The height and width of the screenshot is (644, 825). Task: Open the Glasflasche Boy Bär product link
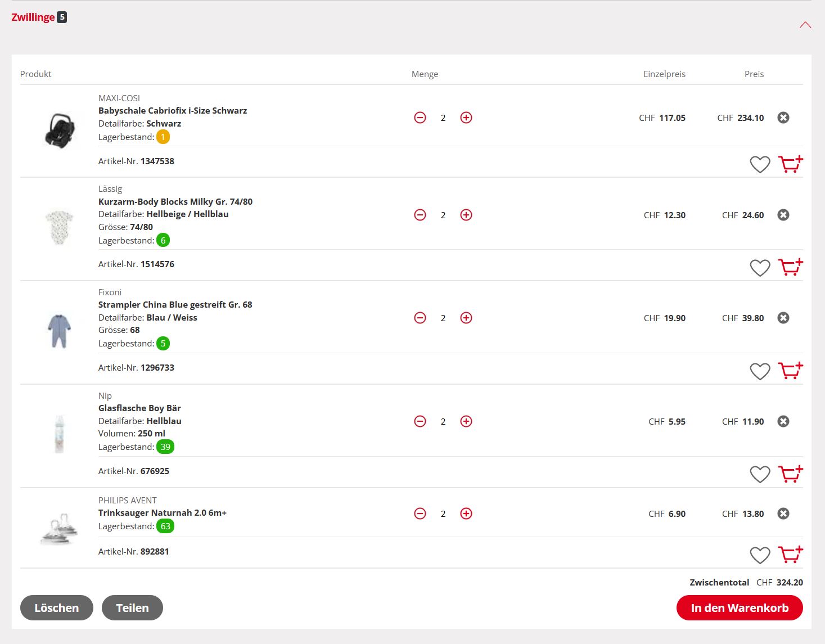[139, 408]
